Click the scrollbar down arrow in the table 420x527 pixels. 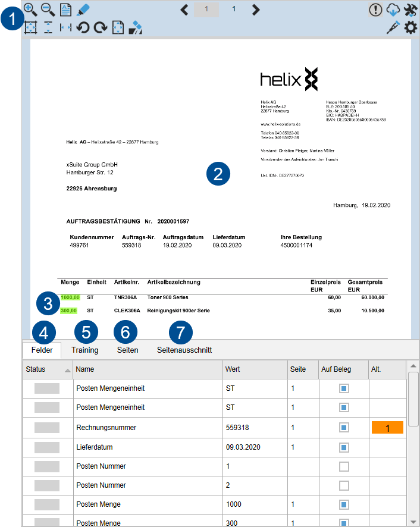click(413, 522)
